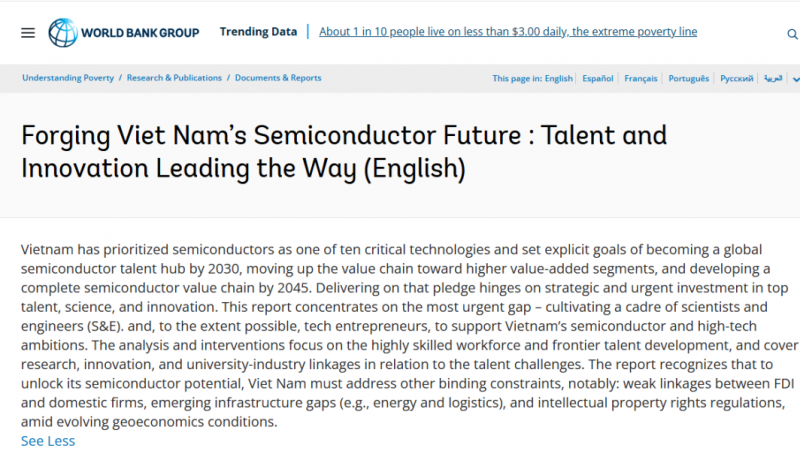This screenshot has height=460, width=800.
Task: Click the WORLD BANK GROUP wordmark
Action: (140, 33)
